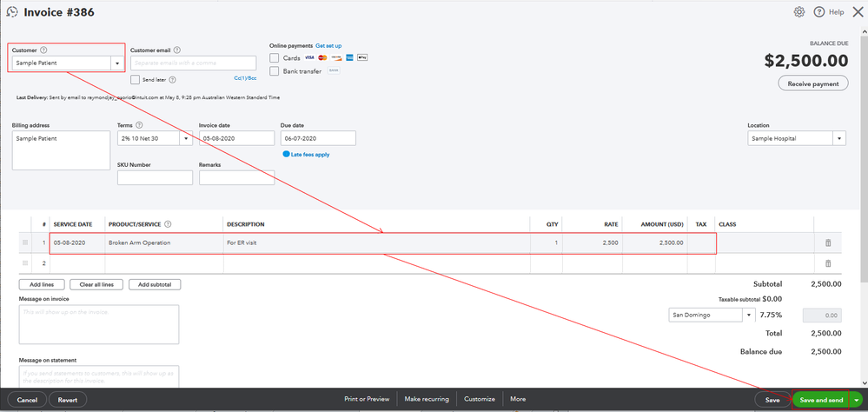Open the Cc(1)/Bcc link
Image resolution: width=868 pixels, height=412 pixels.
(x=245, y=78)
